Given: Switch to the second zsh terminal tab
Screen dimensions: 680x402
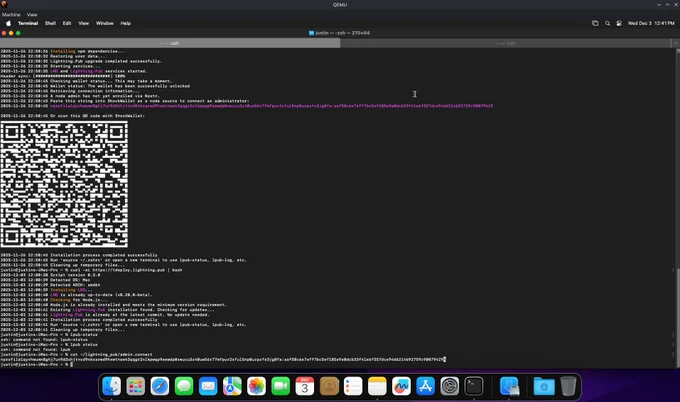Looking at the screenshot, I should point(506,43).
